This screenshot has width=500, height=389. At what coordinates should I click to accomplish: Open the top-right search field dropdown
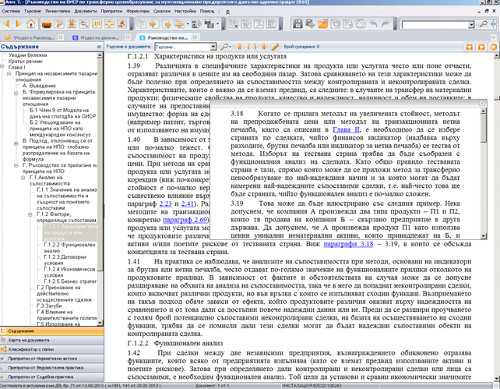pos(471,25)
